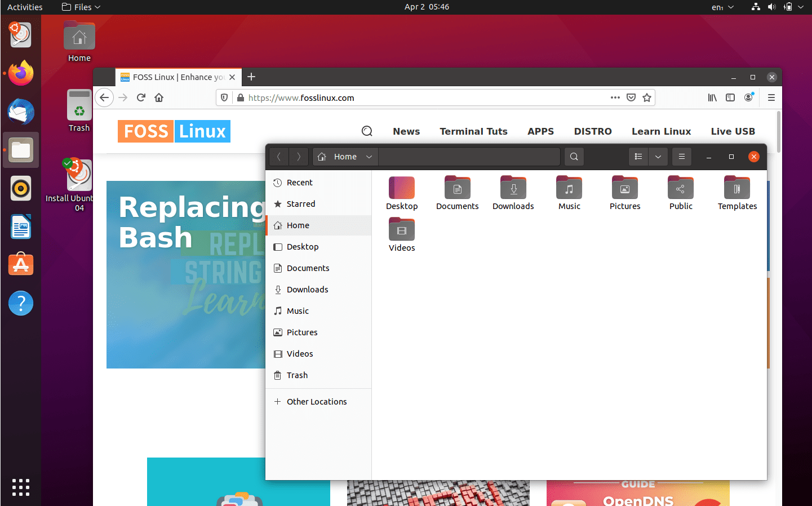
Task: Open the Files hamburger menu
Action: point(682,157)
